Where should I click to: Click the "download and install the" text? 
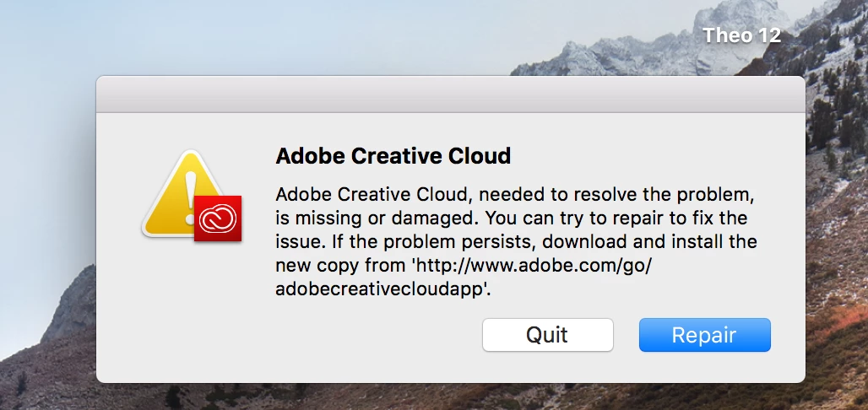(x=646, y=242)
